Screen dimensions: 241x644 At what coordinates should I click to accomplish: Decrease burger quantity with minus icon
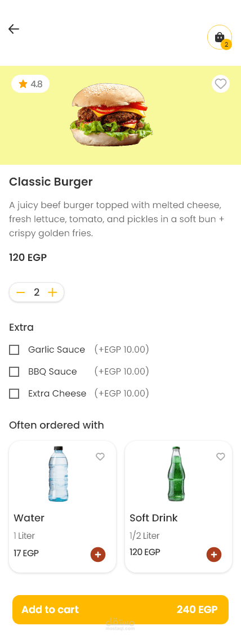(21, 292)
